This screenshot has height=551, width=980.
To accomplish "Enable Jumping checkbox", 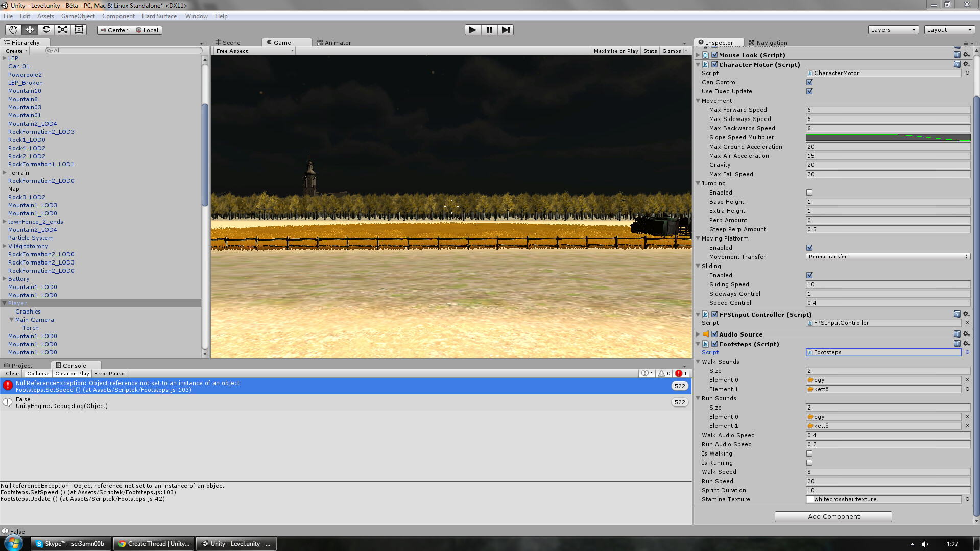I will [809, 193].
